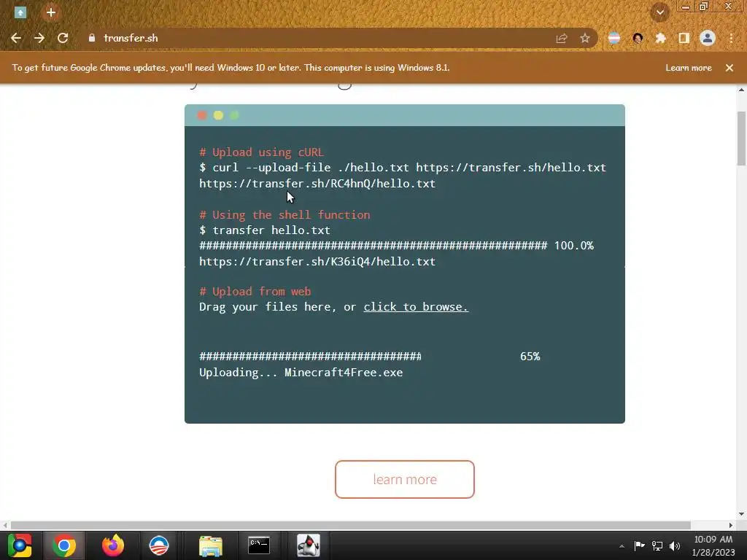Viewport: 747px width, 560px height.
Task: Open the Obama logo taskbar app
Action: coord(159,545)
